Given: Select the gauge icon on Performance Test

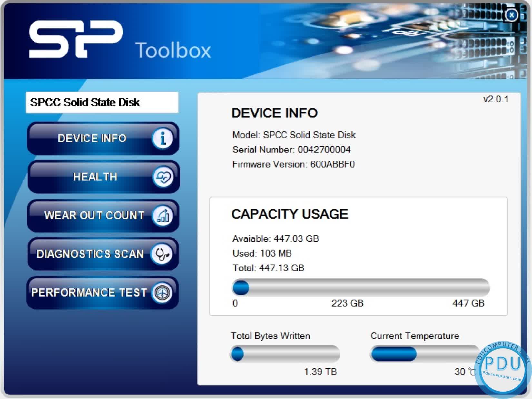Looking at the screenshot, I should [163, 293].
